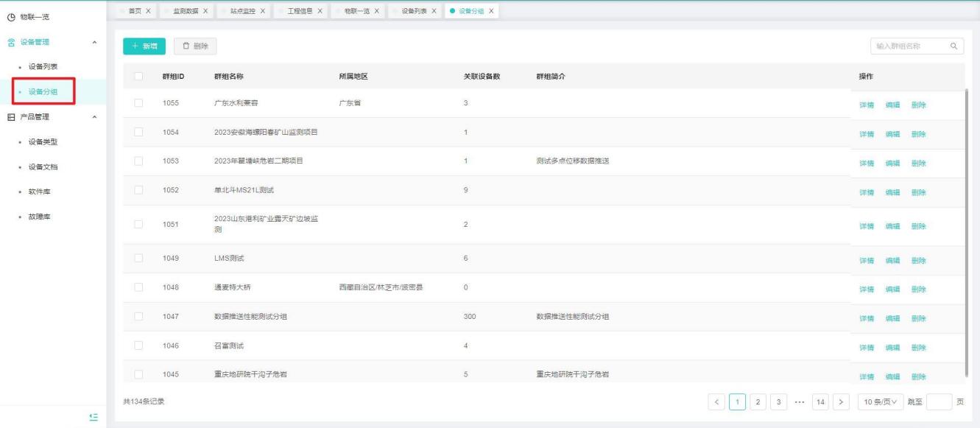Click the 新增 button to add group

(144, 46)
